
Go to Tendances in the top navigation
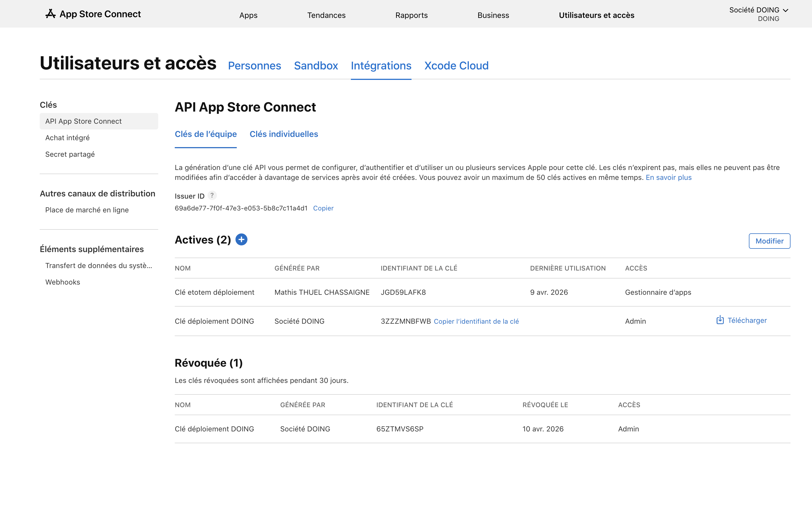point(326,15)
